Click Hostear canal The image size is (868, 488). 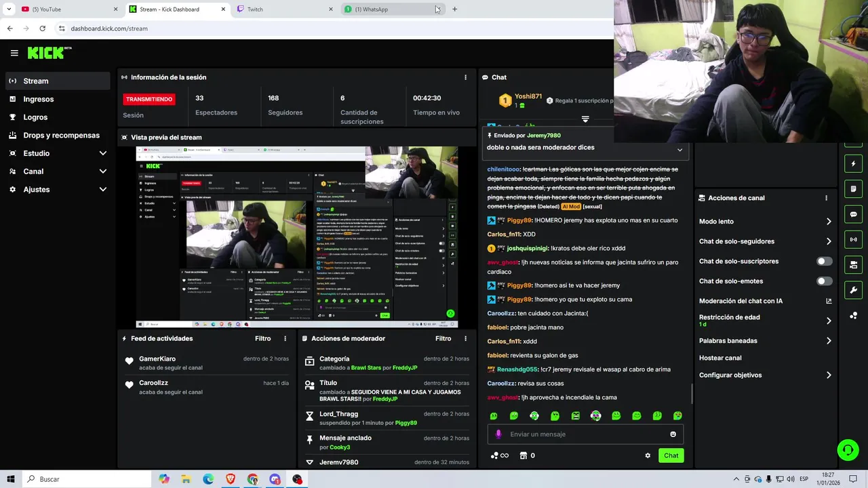coord(720,358)
